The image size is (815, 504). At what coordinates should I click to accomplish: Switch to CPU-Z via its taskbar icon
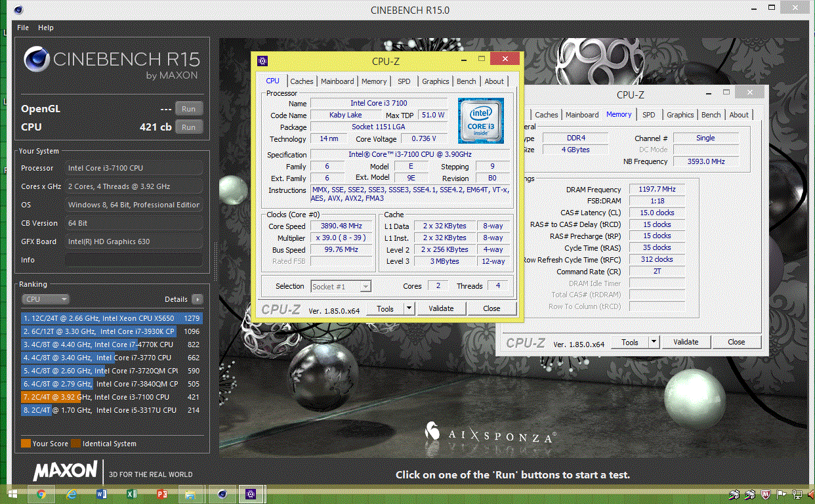250,494
